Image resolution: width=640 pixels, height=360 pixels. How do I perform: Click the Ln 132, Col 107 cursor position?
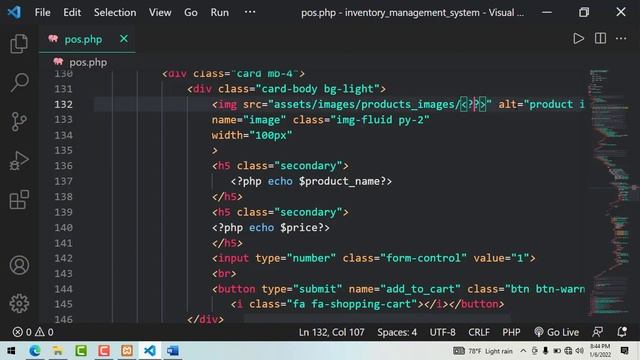coord(331,332)
